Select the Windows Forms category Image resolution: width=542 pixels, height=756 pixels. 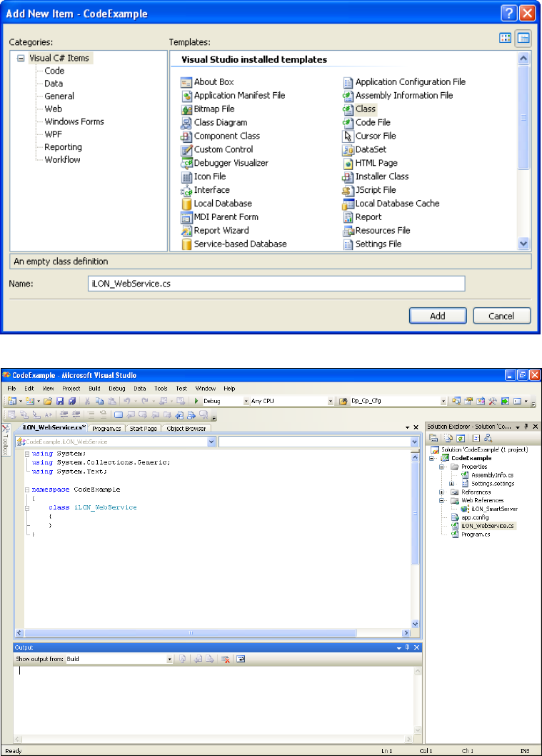(74, 121)
